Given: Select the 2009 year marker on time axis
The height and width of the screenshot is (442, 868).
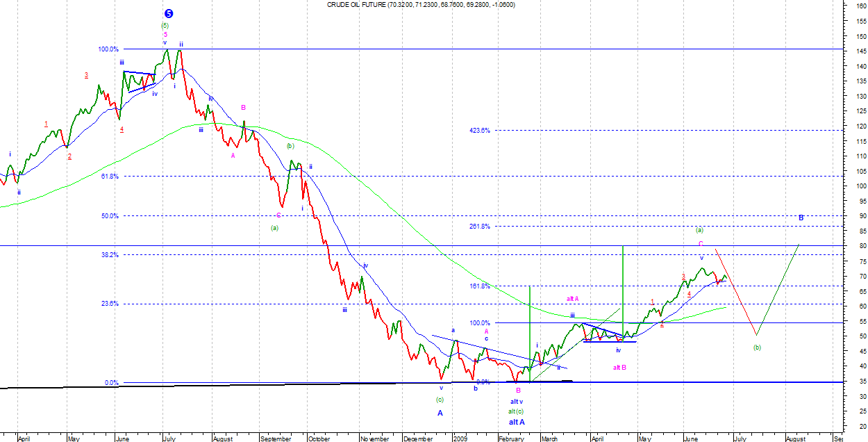Looking at the screenshot, I should pyautogui.click(x=460, y=439).
